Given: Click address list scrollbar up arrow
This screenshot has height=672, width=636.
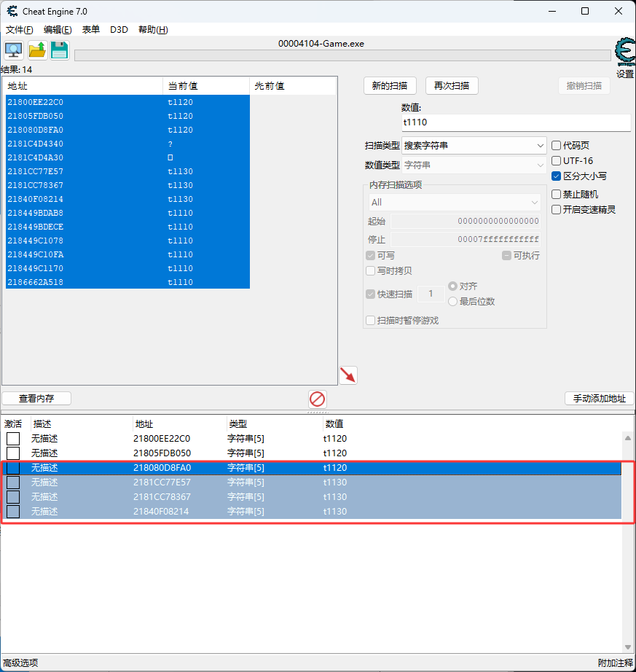Looking at the screenshot, I should point(628,438).
